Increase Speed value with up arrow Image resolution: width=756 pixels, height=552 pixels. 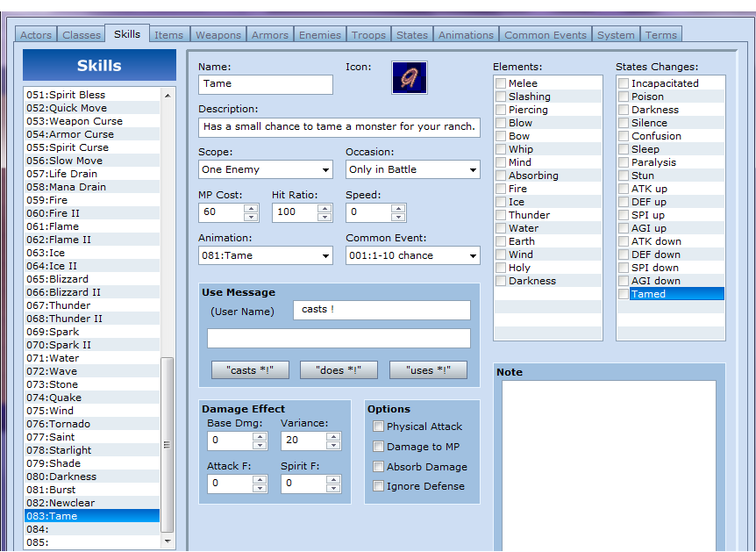pyautogui.click(x=398, y=208)
